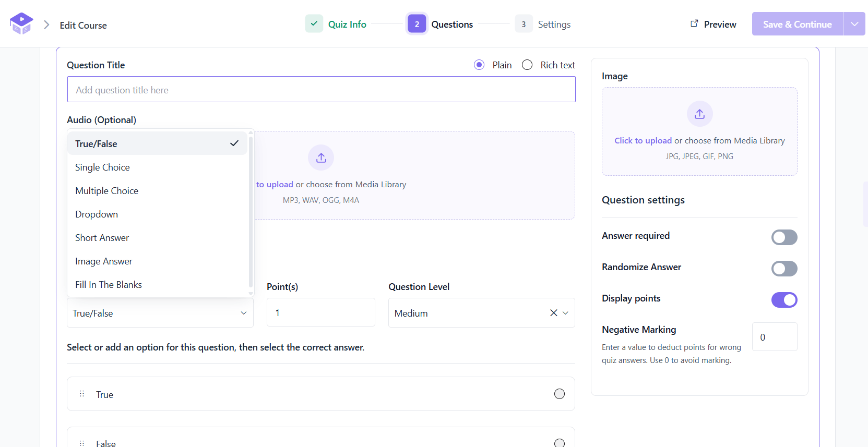The height and width of the screenshot is (447, 868).
Task: Click the step 2 Questions number badge
Action: pyautogui.click(x=417, y=24)
